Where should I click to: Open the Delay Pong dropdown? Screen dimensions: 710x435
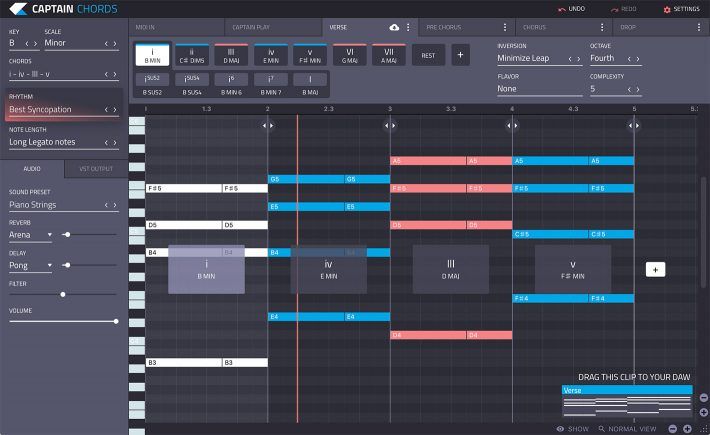coord(30,266)
